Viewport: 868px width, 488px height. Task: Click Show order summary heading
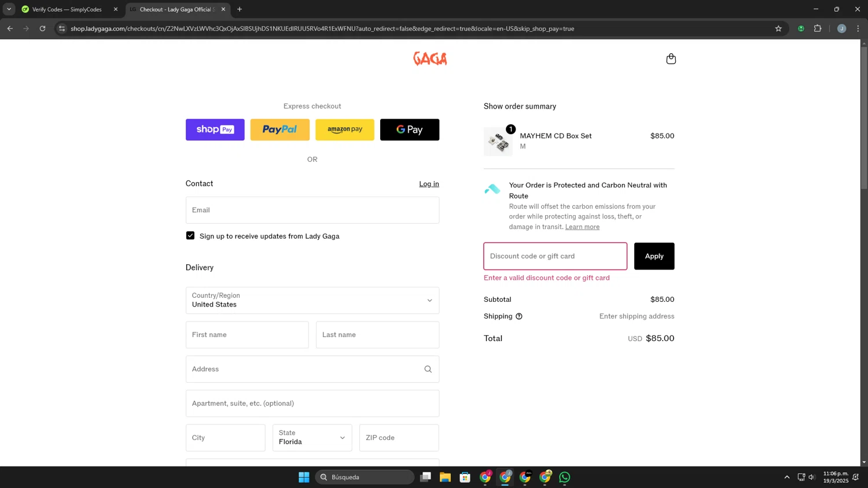520,106
